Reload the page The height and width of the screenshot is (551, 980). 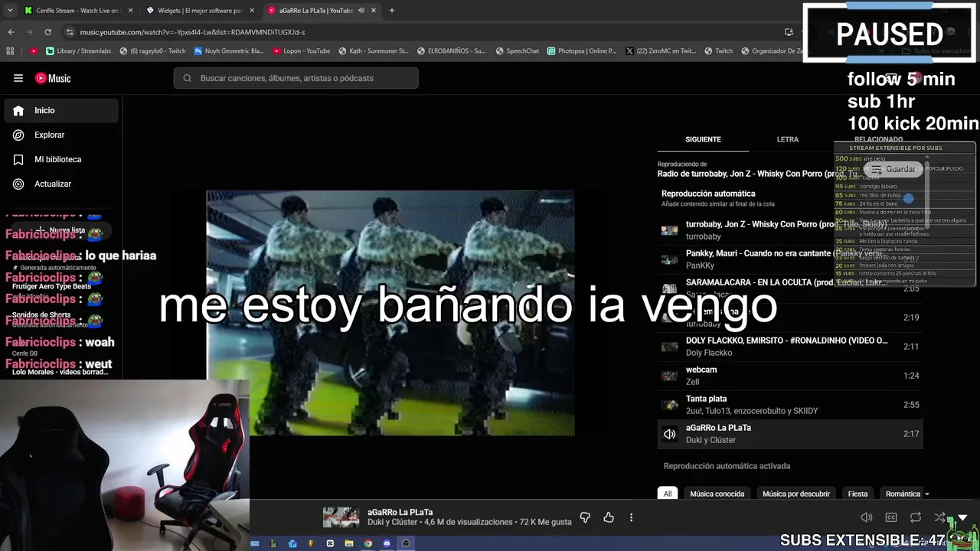tap(47, 32)
